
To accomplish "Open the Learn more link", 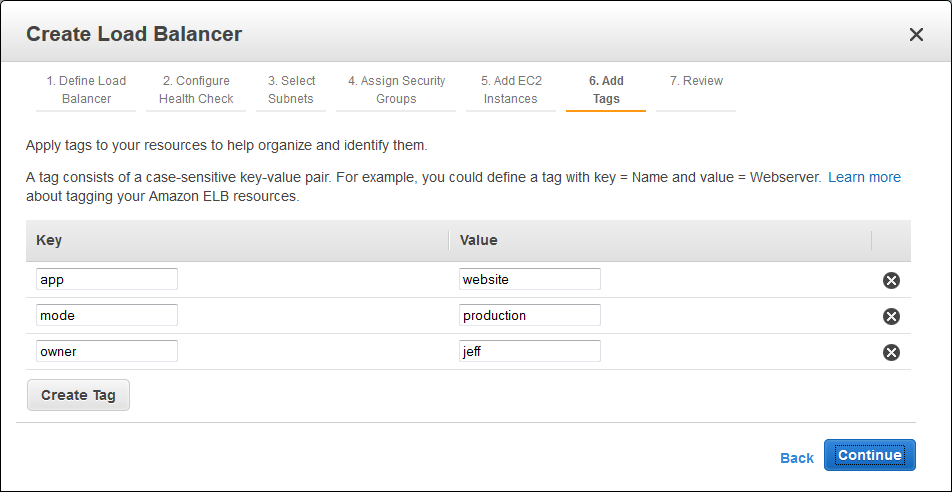I will coord(864,177).
